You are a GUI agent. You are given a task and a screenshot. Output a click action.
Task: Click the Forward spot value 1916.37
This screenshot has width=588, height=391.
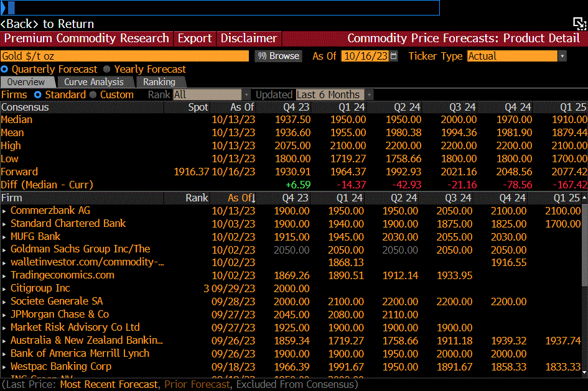(x=191, y=172)
